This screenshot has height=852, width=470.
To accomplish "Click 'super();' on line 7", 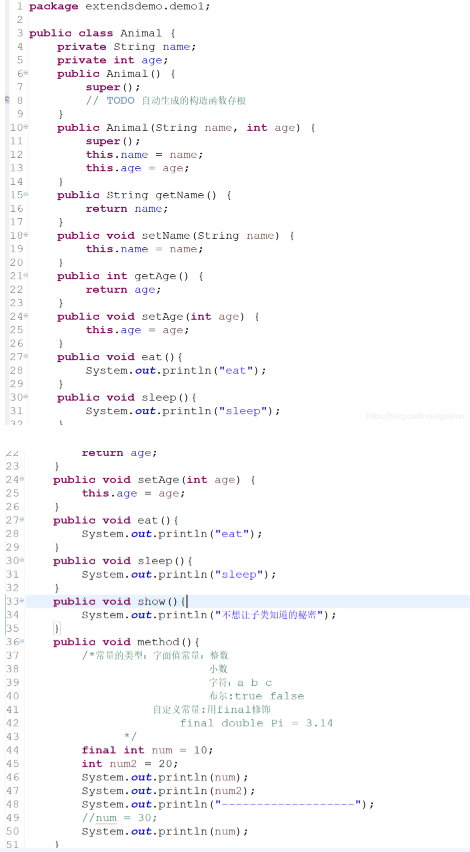I will click(x=112, y=87).
